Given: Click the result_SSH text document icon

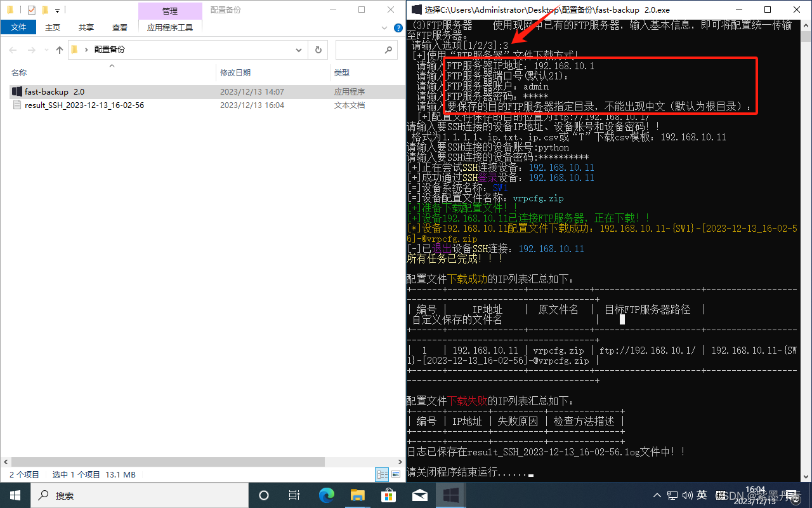Looking at the screenshot, I should pyautogui.click(x=17, y=105).
